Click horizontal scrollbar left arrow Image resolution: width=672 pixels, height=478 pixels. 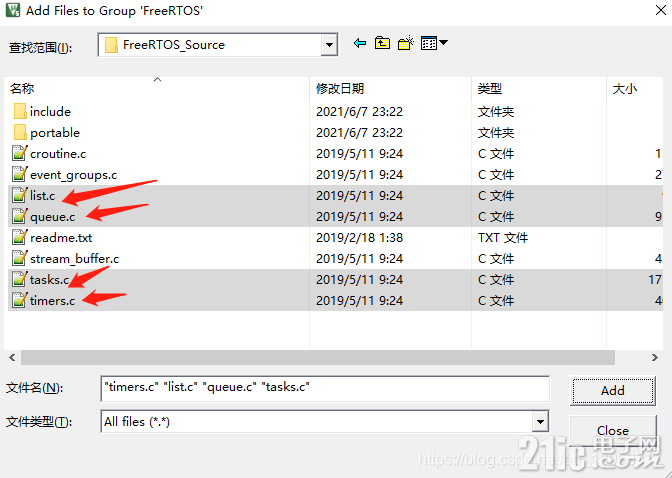pos(12,357)
